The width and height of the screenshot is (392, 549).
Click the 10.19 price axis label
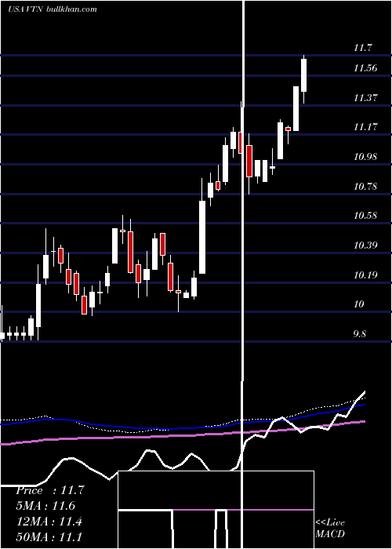[x=365, y=275]
